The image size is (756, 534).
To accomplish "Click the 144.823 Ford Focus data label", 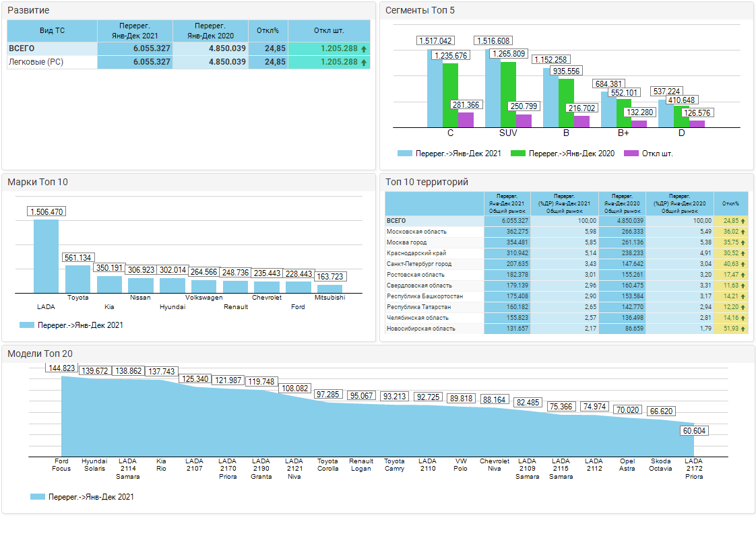I will tap(61, 368).
